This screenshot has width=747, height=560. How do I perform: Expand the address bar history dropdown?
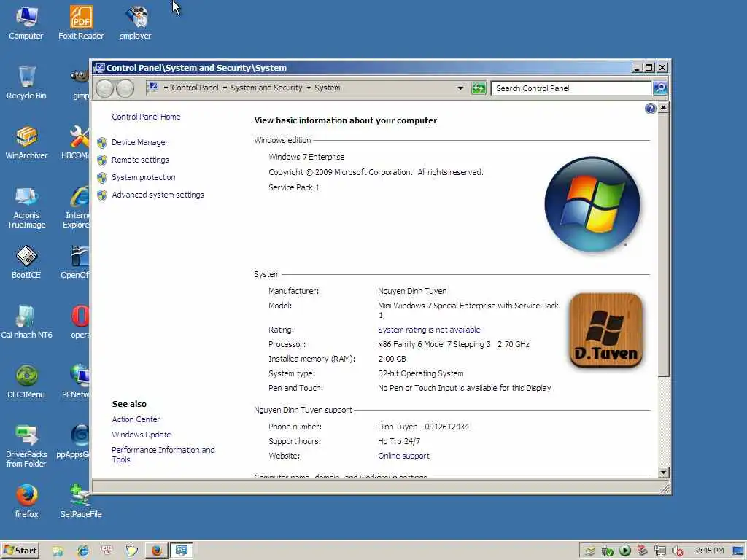460,88
